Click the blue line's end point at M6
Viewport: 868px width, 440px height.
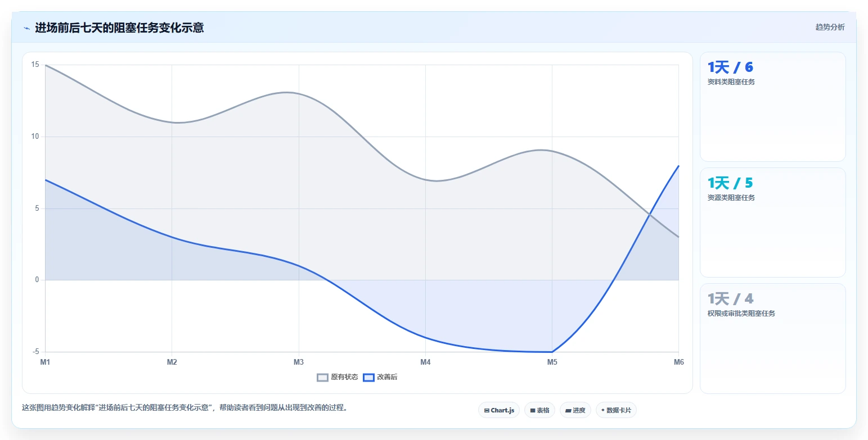(679, 166)
